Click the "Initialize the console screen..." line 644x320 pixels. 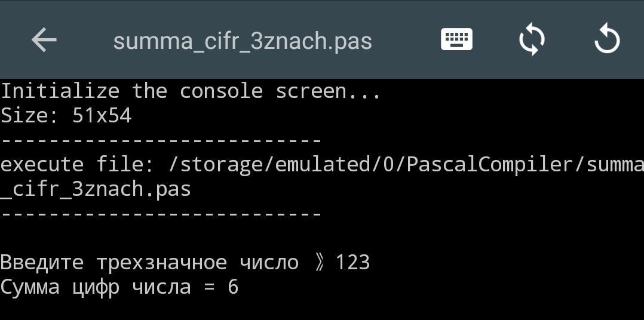[190, 91]
